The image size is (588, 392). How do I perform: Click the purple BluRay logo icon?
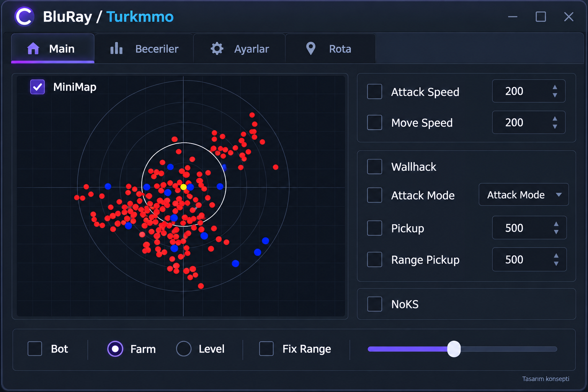pyautogui.click(x=24, y=17)
